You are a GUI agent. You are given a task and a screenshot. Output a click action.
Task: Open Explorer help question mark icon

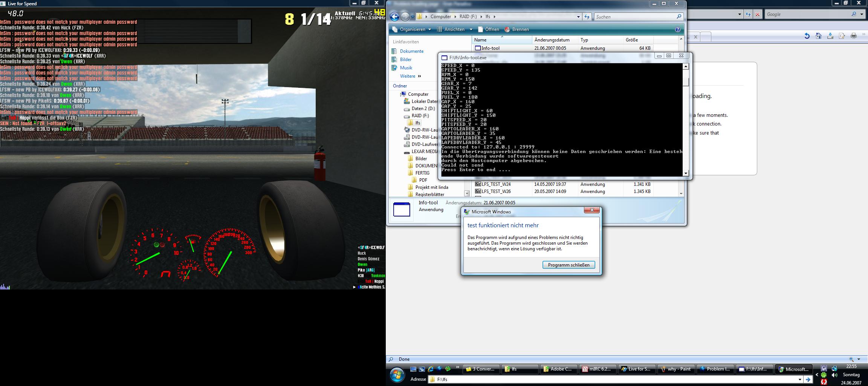[678, 29]
